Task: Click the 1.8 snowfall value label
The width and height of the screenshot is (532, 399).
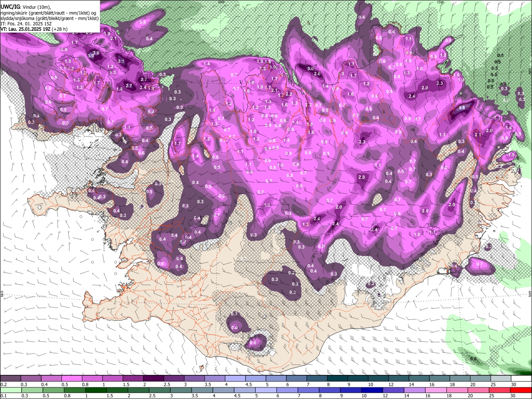Action: 268,62
